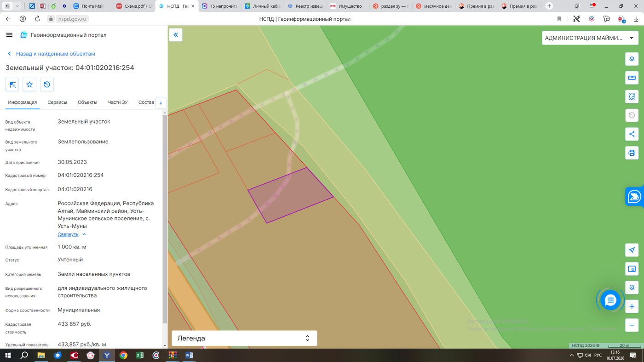
Task: Zoom in with the plus button
Action: (x=632, y=306)
